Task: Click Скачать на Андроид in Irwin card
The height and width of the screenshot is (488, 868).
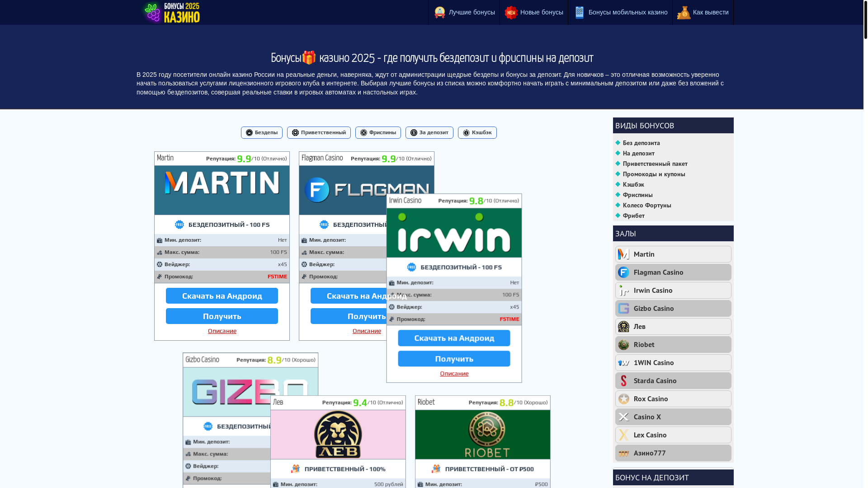Action: [x=454, y=338]
